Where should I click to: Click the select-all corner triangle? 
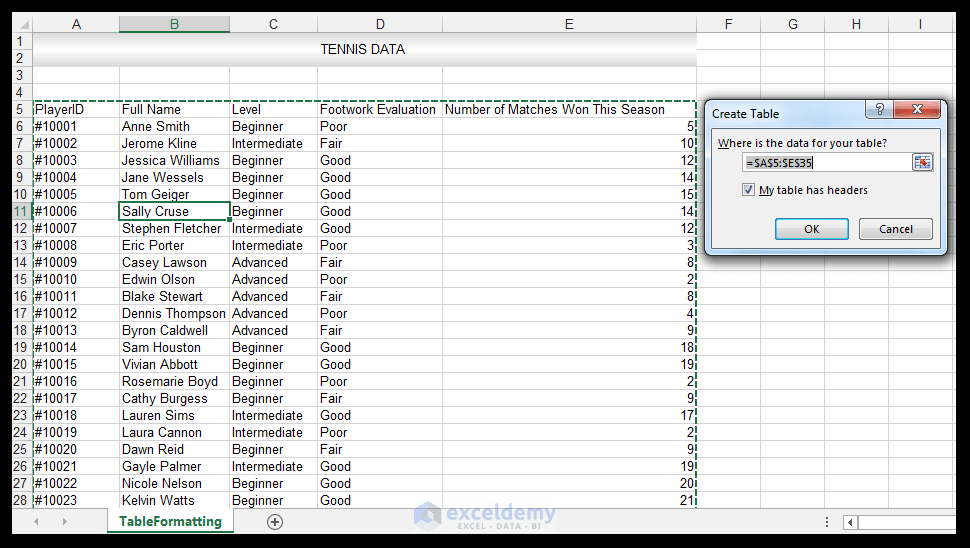(24, 24)
